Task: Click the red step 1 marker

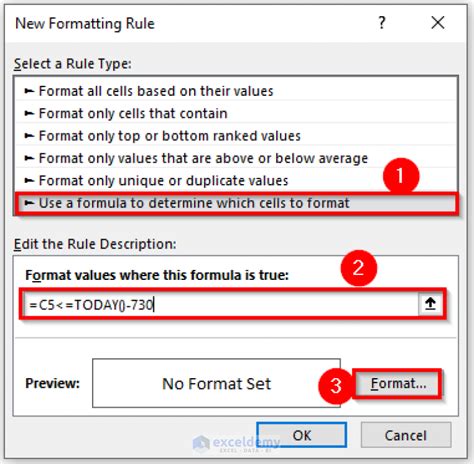Action: 401,175
